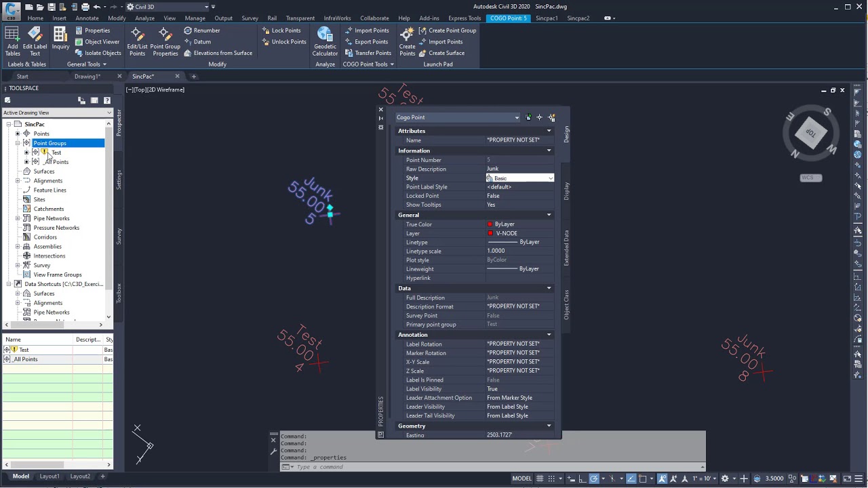
Task: Toggle drawing grid display in status bar
Action: (540, 478)
